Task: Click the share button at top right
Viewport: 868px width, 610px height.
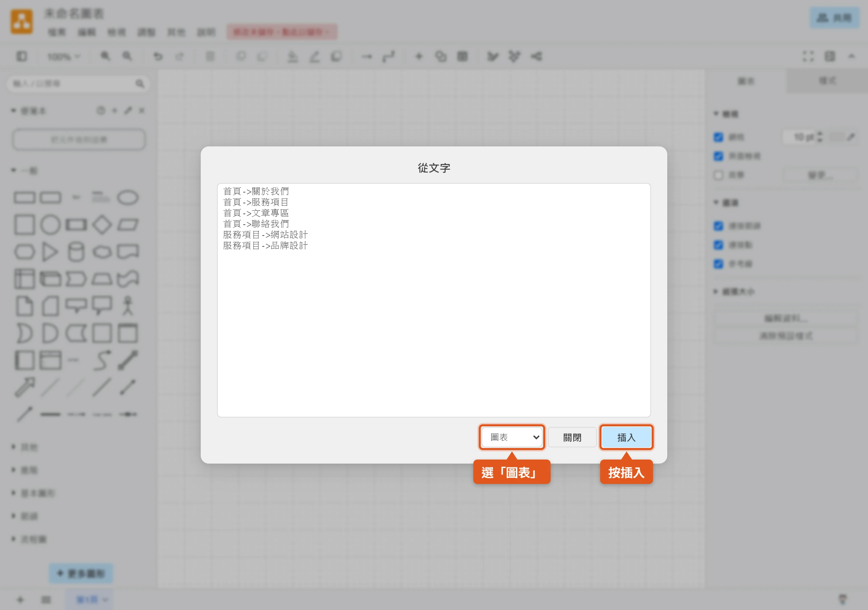Action: [x=835, y=18]
